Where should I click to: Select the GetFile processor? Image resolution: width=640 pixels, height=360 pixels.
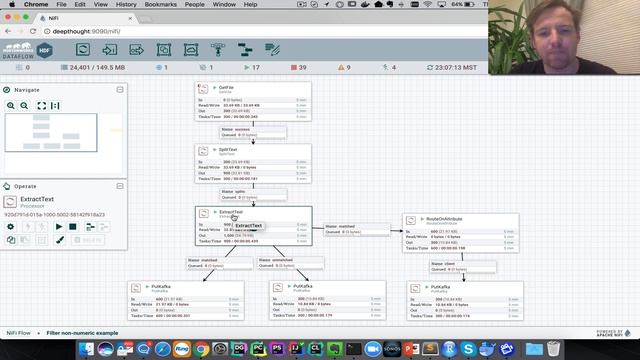click(x=253, y=102)
